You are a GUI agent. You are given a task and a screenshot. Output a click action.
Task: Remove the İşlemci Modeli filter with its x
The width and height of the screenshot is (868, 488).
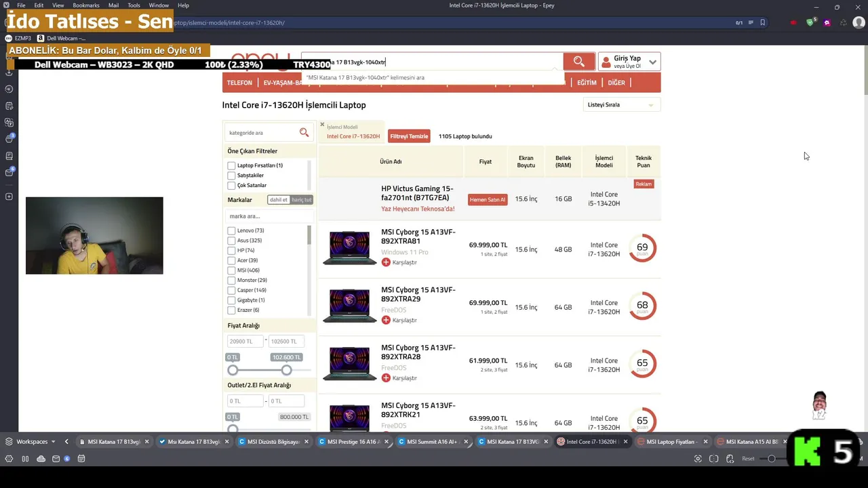pyautogui.click(x=322, y=125)
